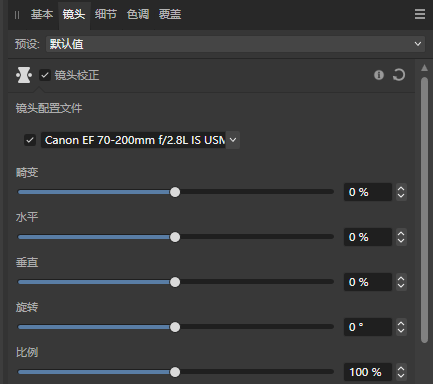
Task: Click the 比例 value stepper arrows
Action: click(x=401, y=372)
